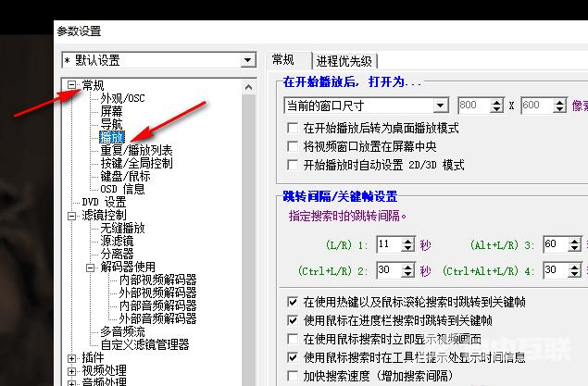
Task: Switch to the 常规 tab
Action: tap(283, 59)
